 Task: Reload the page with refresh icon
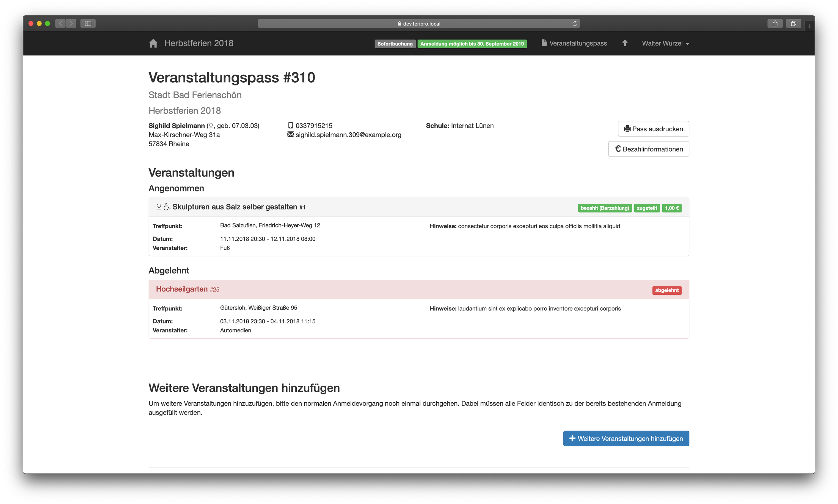click(x=575, y=23)
